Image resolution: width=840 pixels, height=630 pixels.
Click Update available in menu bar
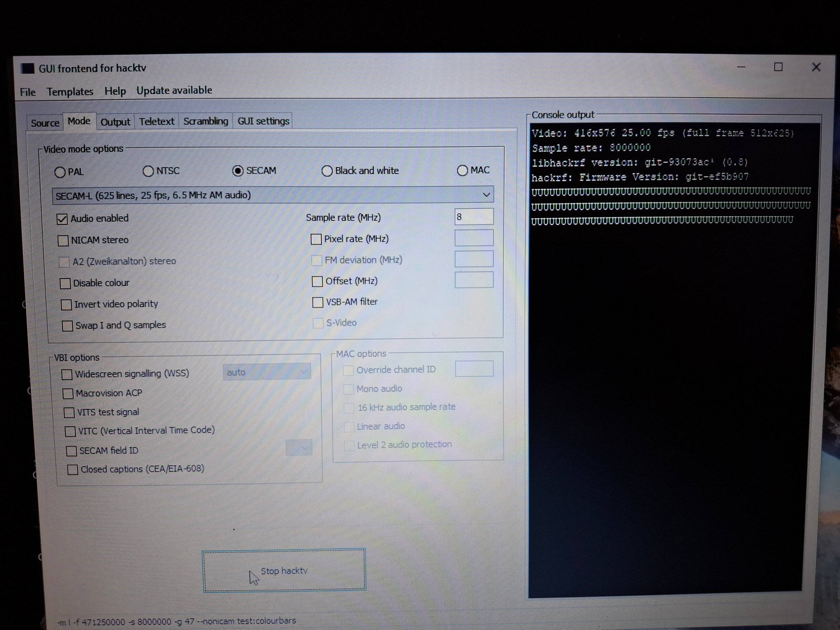174,91
